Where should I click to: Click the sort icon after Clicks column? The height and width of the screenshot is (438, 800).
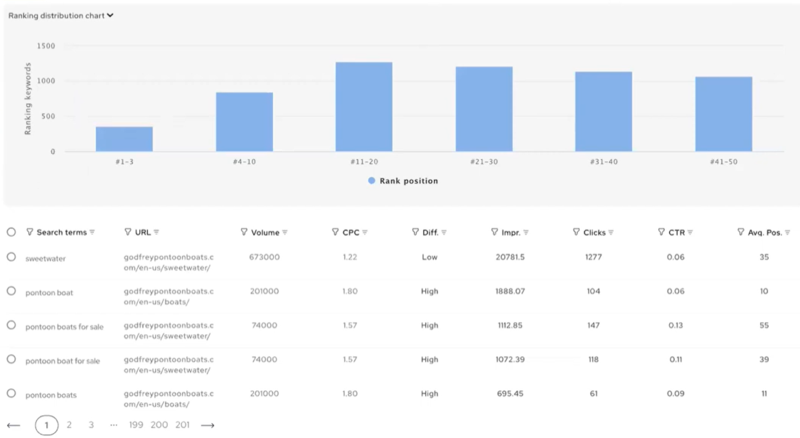click(613, 232)
